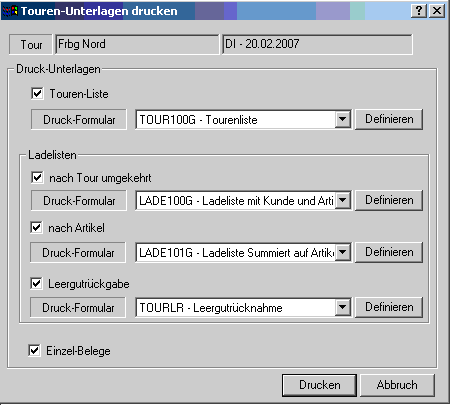
Task: Click Definieren next to Tourenliste form
Action: (389, 119)
